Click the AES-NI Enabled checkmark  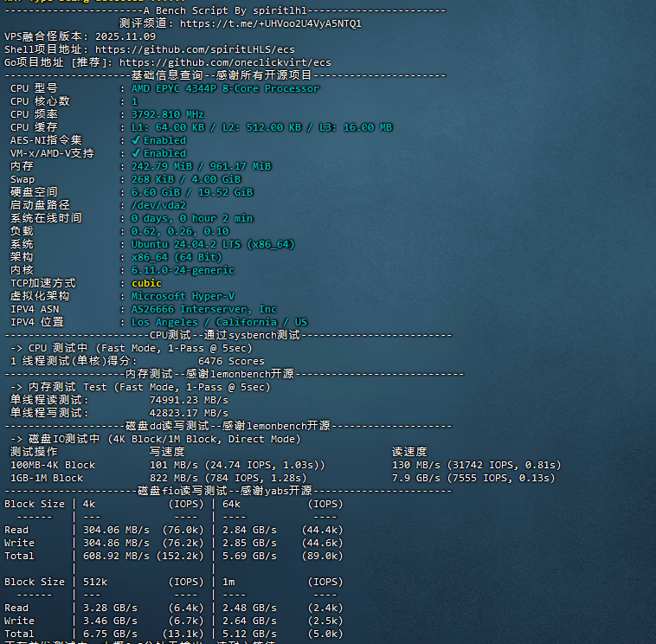tap(136, 140)
